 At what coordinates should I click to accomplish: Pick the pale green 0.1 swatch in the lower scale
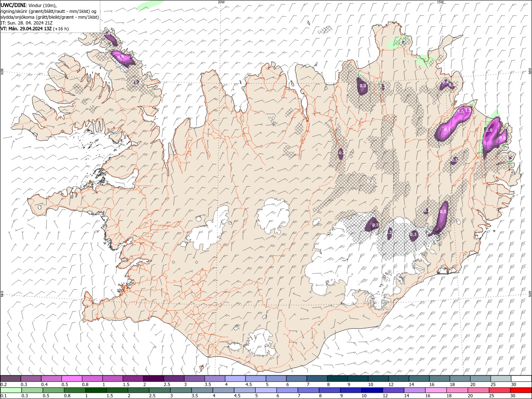point(11,390)
